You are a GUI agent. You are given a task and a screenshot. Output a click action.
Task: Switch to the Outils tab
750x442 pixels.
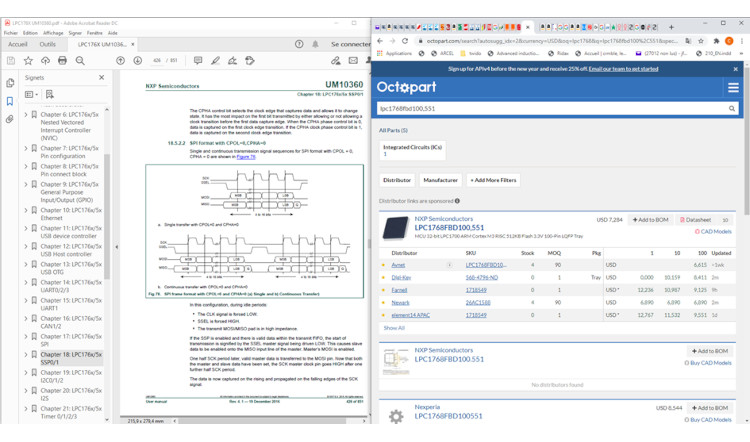[x=47, y=44]
